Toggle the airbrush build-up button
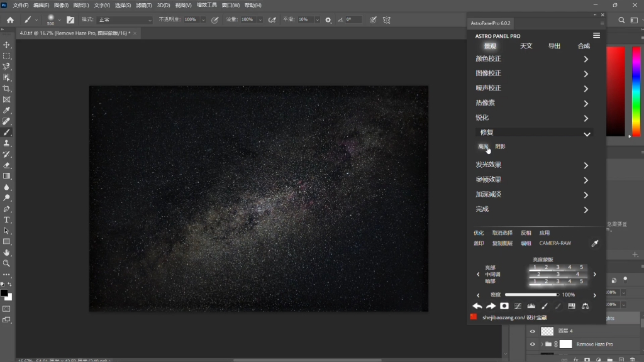This screenshot has width=644, height=362. pyautogui.click(x=272, y=19)
